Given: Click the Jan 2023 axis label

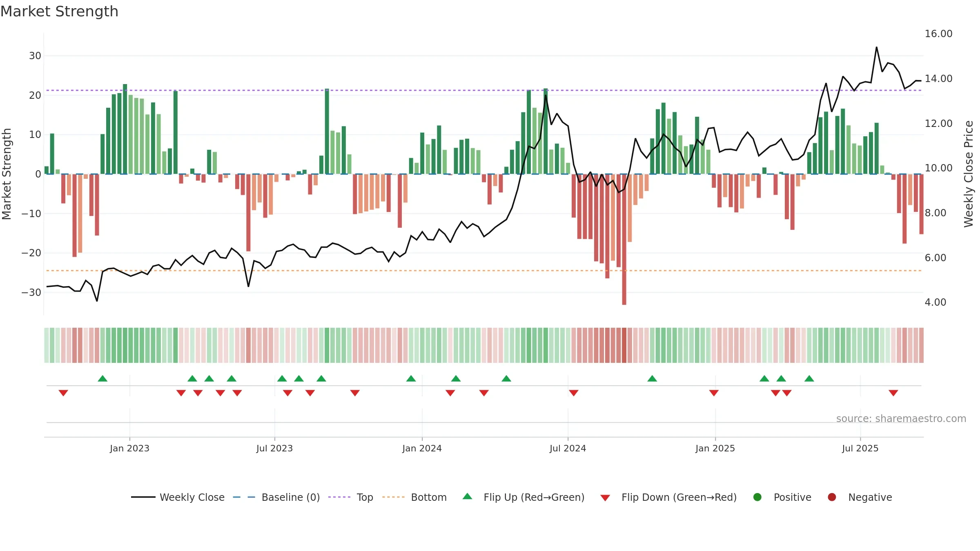Looking at the screenshot, I should pos(129,449).
